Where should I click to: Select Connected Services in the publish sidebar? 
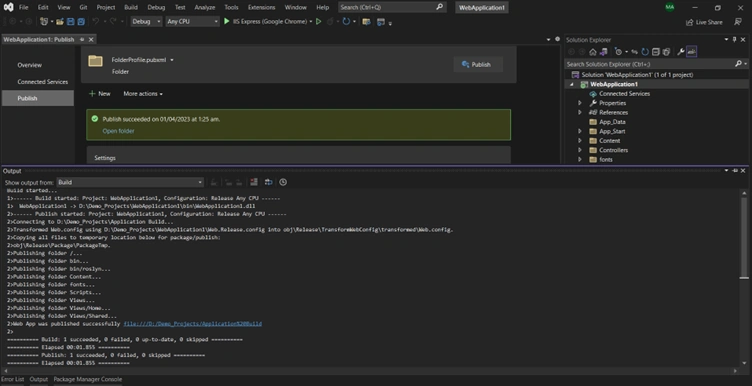coord(43,82)
